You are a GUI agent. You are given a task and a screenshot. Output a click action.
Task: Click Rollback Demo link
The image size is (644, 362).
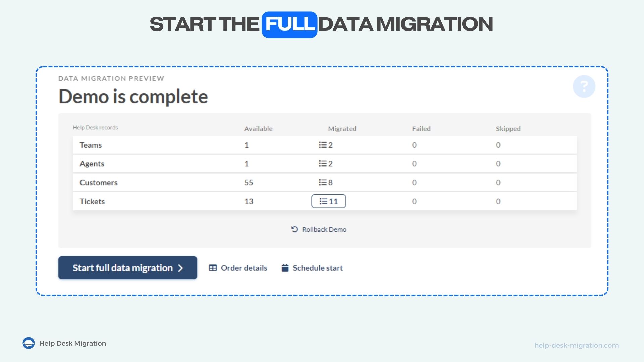pos(319,229)
